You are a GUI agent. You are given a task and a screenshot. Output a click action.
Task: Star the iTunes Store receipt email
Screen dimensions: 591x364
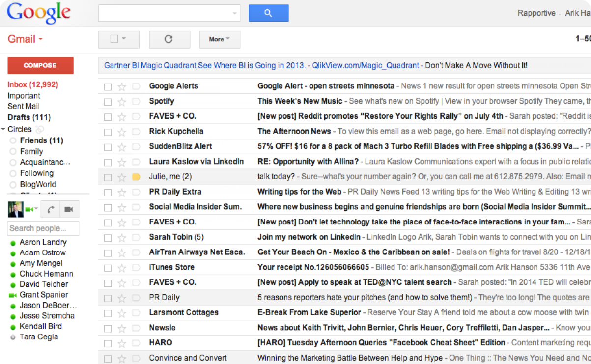[122, 268]
